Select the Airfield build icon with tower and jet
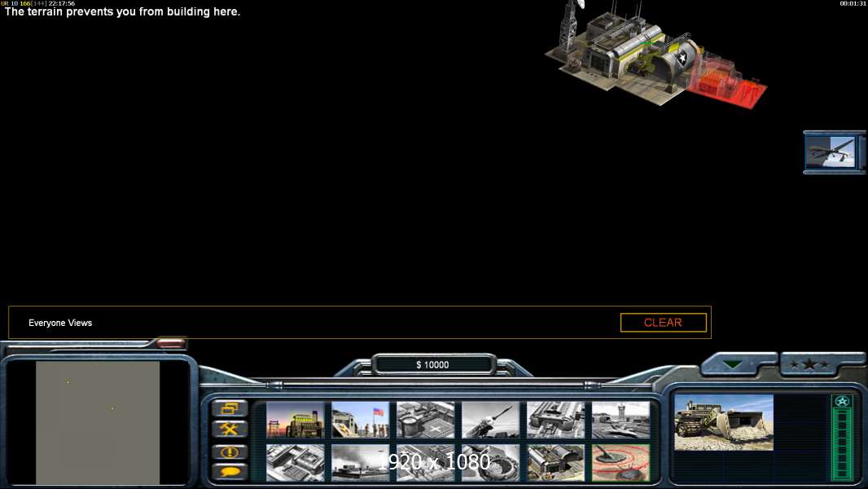The height and width of the screenshot is (489, 868). 620,421
